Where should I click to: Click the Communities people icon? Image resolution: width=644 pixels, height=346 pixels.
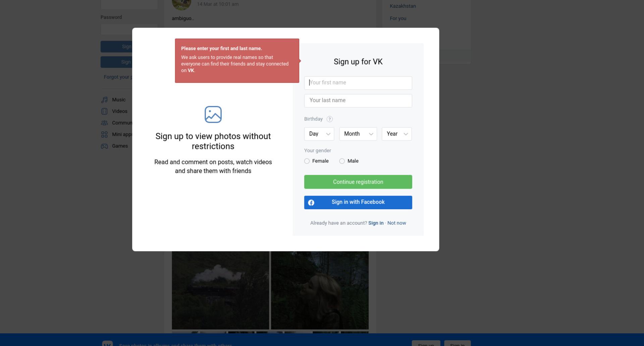[104, 123]
